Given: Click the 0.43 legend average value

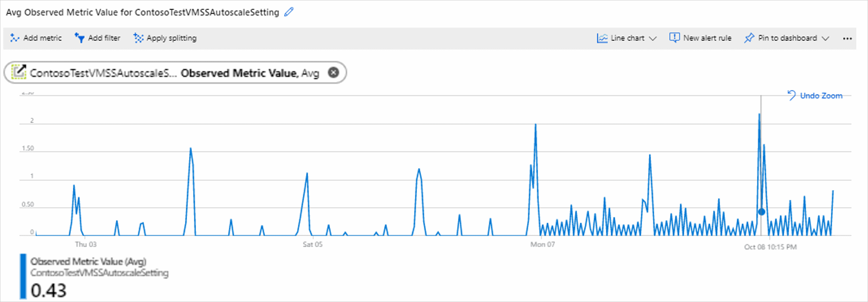Looking at the screenshot, I should (x=48, y=290).
